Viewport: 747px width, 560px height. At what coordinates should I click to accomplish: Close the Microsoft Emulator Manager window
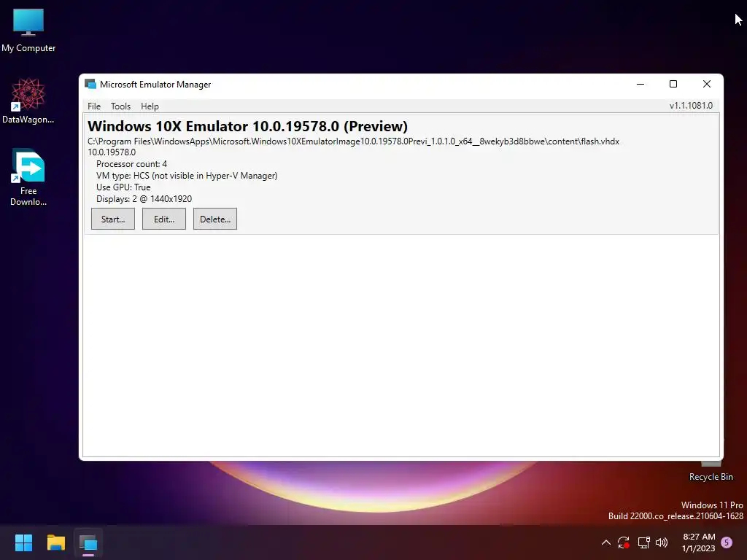pyautogui.click(x=706, y=85)
